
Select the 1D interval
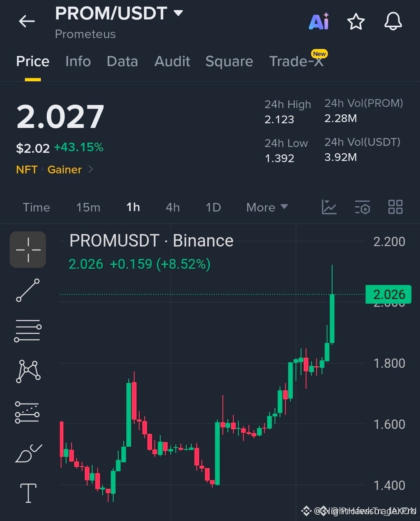[x=213, y=207]
